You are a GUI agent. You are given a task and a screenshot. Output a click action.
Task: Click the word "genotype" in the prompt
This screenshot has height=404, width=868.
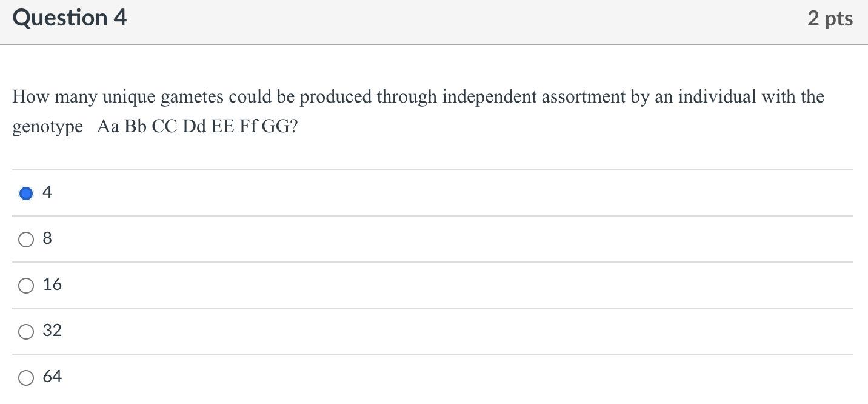[x=48, y=129]
